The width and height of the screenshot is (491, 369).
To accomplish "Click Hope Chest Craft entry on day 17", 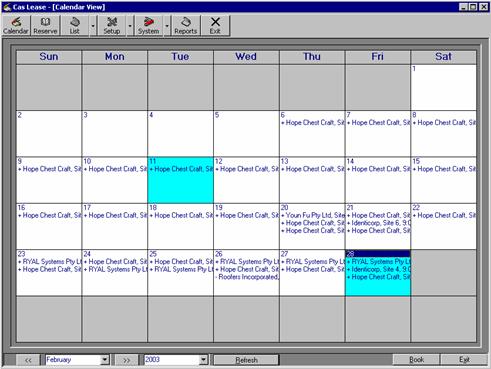I will pyautogui.click(x=115, y=215).
